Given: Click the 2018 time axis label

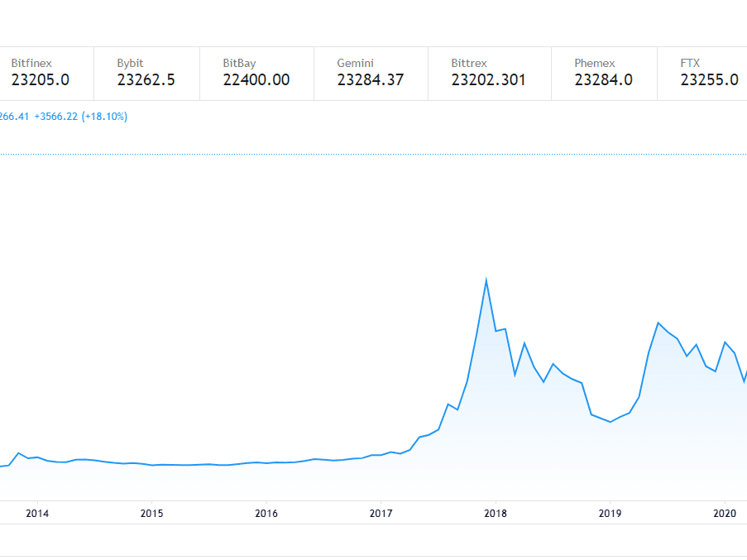Looking at the screenshot, I should click(x=496, y=514).
